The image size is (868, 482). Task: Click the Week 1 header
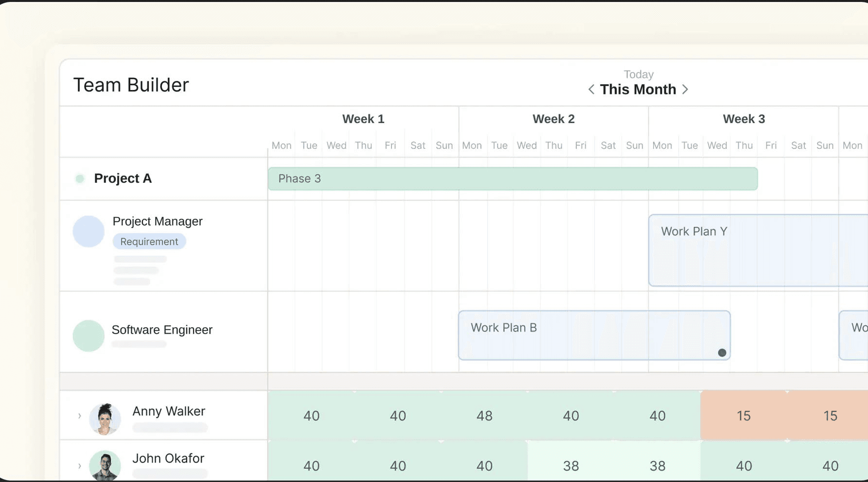pos(363,119)
